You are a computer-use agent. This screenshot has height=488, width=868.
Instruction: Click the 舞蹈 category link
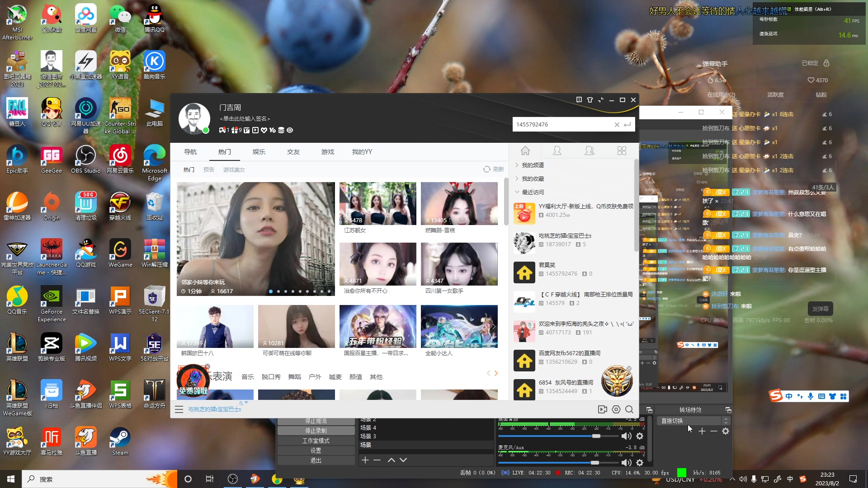(294, 377)
